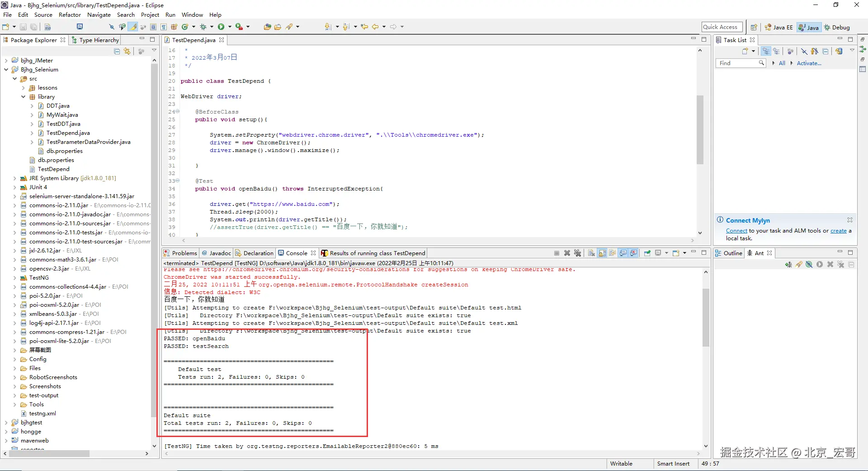The height and width of the screenshot is (471, 868).
Task: Collapse the Bjhg_Selenium project
Action: pyautogui.click(x=6, y=69)
